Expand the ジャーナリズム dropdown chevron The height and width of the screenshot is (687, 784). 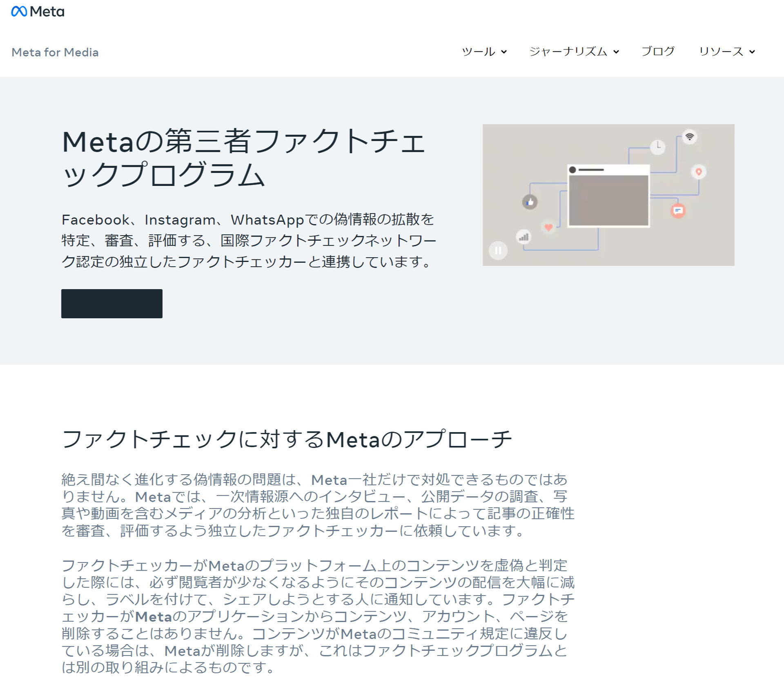616,52
